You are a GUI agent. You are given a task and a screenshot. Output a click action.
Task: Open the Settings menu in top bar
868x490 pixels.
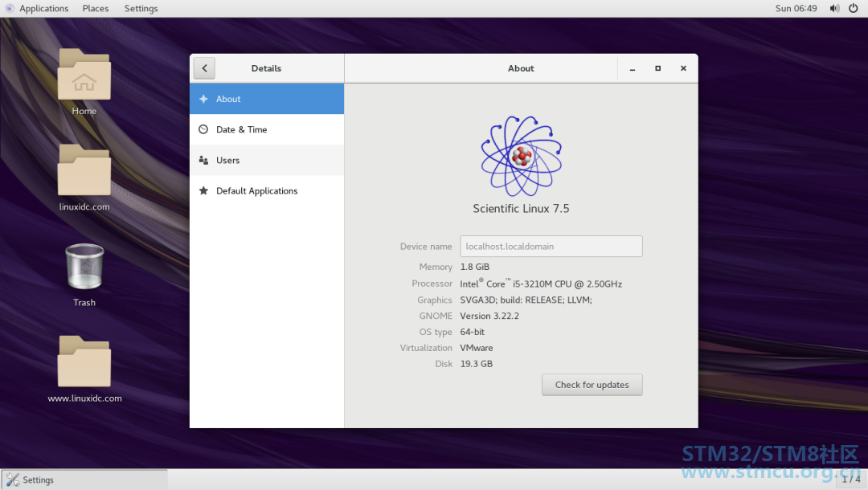[x=141, y=8]
